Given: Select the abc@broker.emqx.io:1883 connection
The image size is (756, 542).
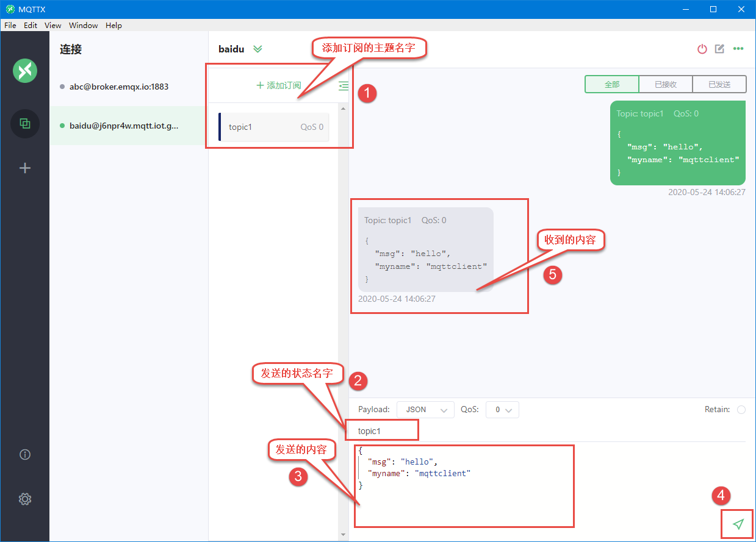Looking at the screenshot, I should click(x=119, y=86).
